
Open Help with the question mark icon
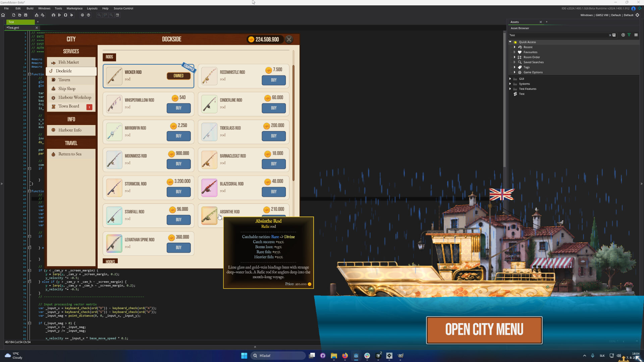point(89,15)
